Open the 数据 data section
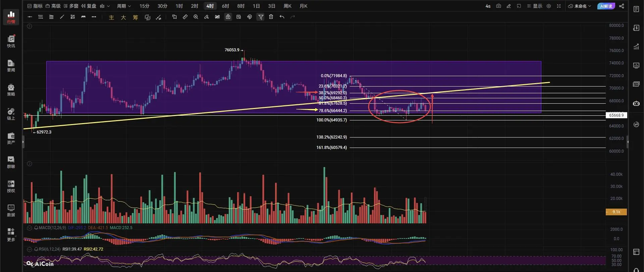644x272 pixels. coord(11,210)
